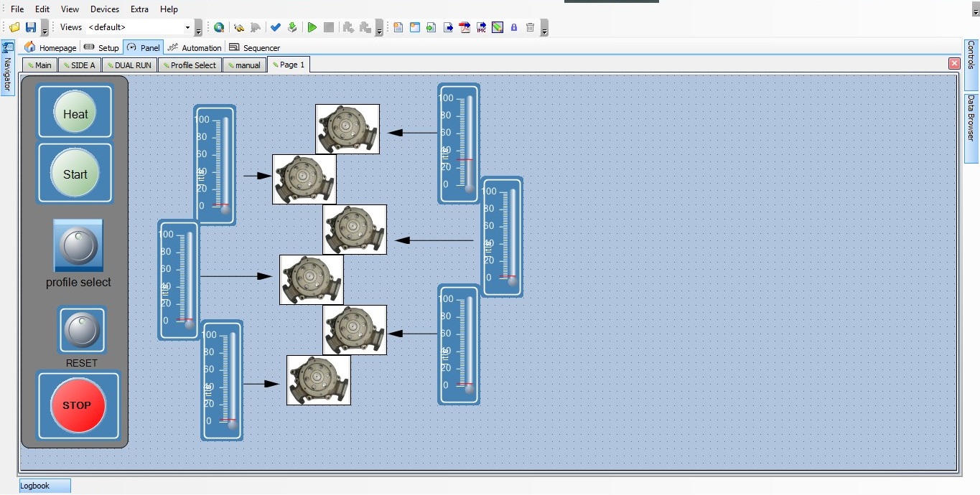The height and width of the screenshot is (495, 980).
Task: Click the open folder icon
Action: 14,27
